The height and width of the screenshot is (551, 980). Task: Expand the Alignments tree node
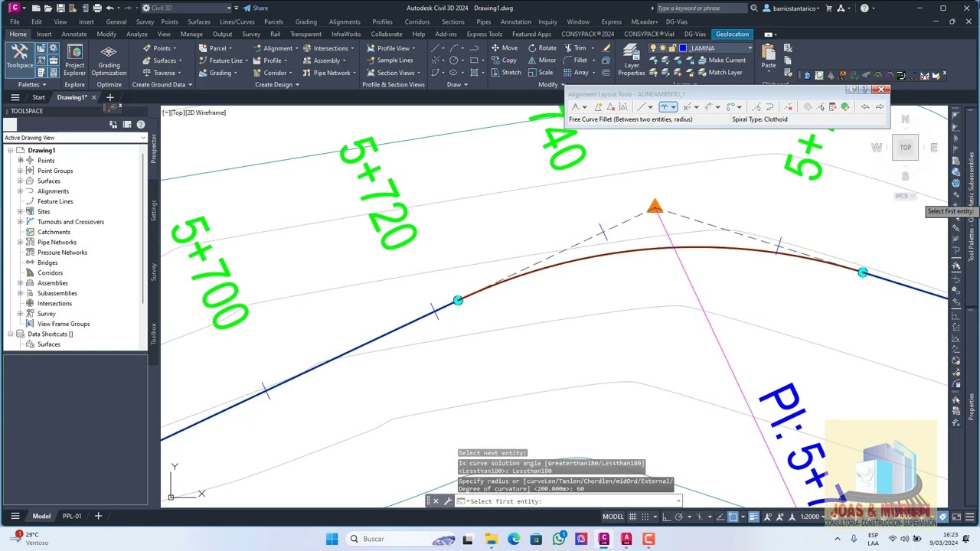click(x=21, y=191)
